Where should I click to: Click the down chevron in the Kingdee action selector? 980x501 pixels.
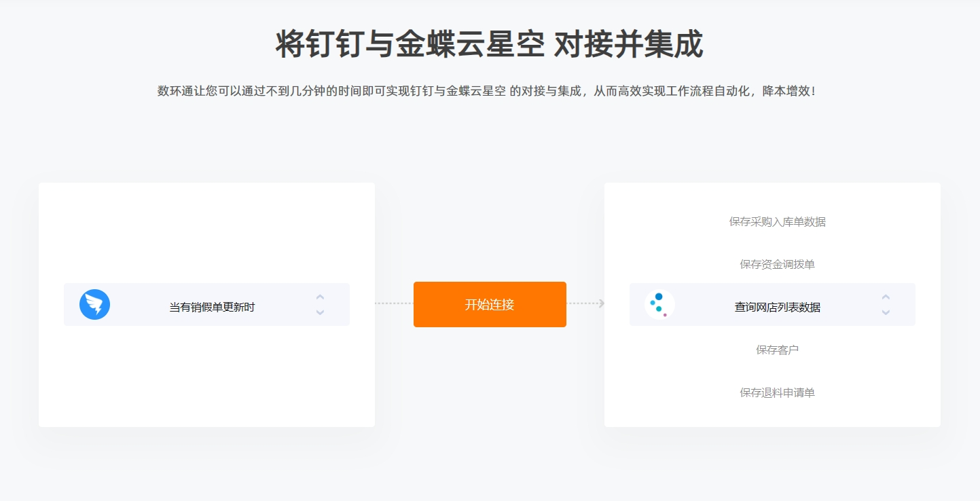click(x=886, y=312)
